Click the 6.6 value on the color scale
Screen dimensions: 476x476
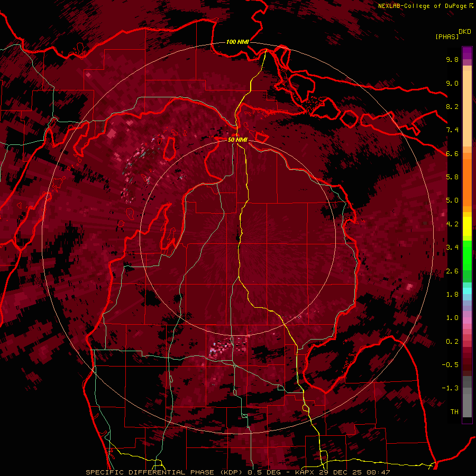click(x=452, y=153)
